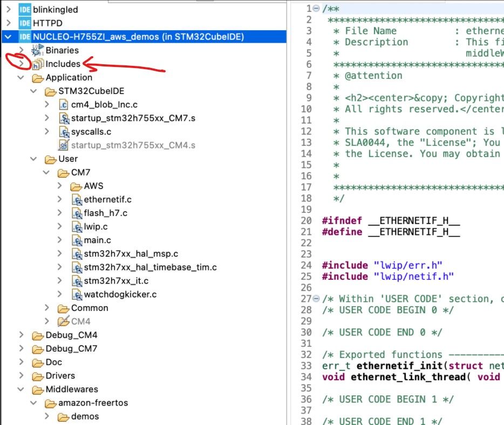Viewport: 504px width, 425px height.
Task: Expand the AWS folder
Action: 59,186
